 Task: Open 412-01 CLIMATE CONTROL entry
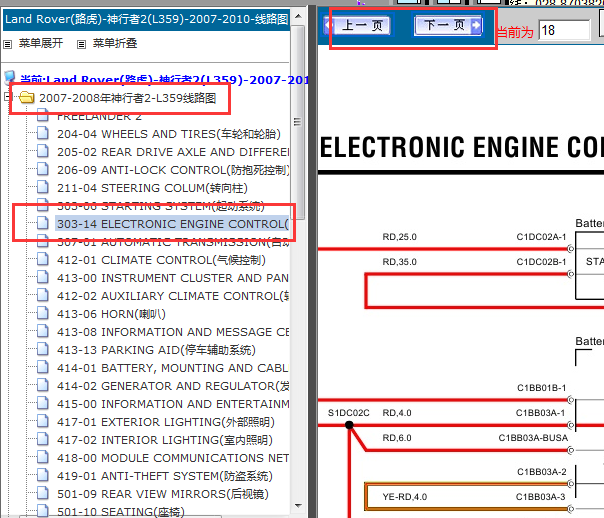[x=161, y=260]
